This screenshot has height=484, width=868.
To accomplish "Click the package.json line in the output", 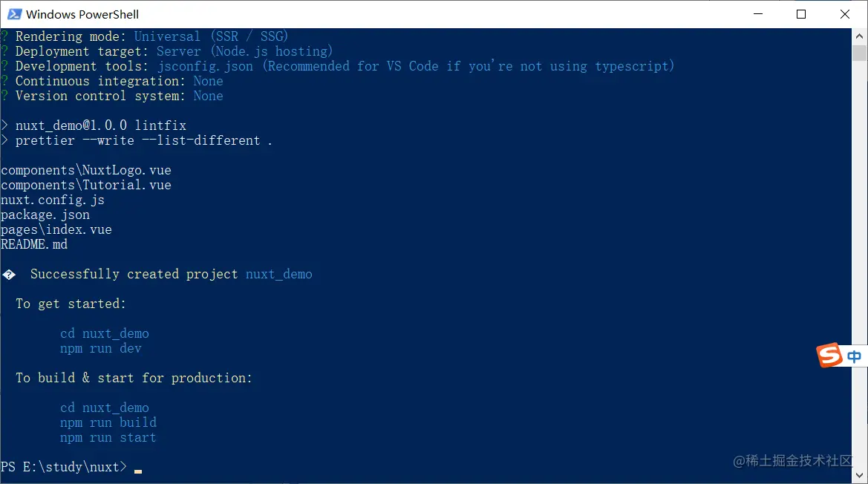I will [x=45, y=215].
